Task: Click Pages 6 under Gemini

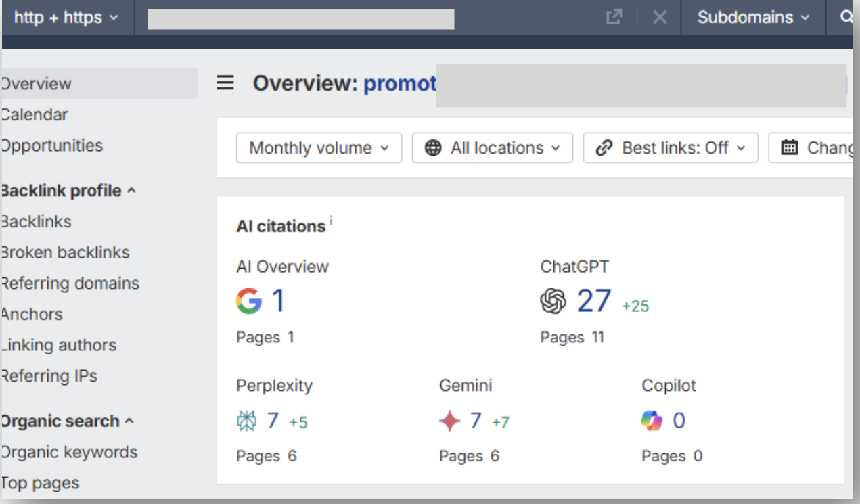Action: coord(469,456)
